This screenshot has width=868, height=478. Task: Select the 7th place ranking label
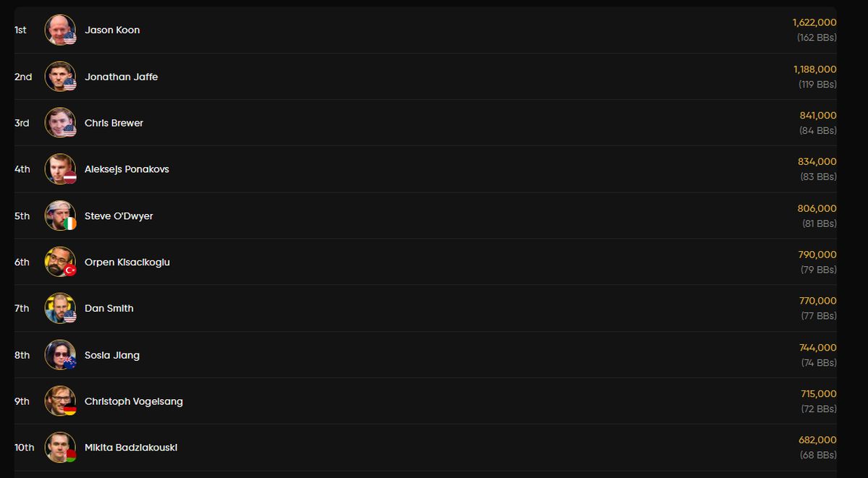(22, 308)
